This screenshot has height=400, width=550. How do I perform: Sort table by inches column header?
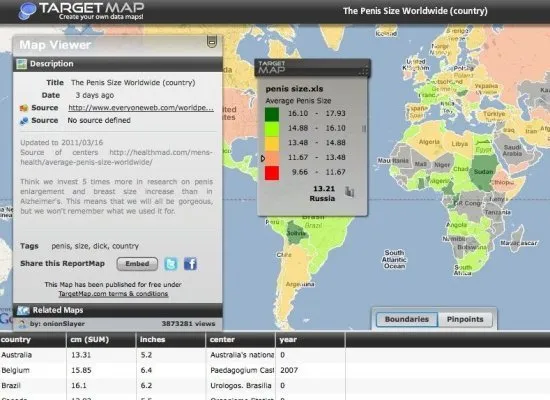170,340
